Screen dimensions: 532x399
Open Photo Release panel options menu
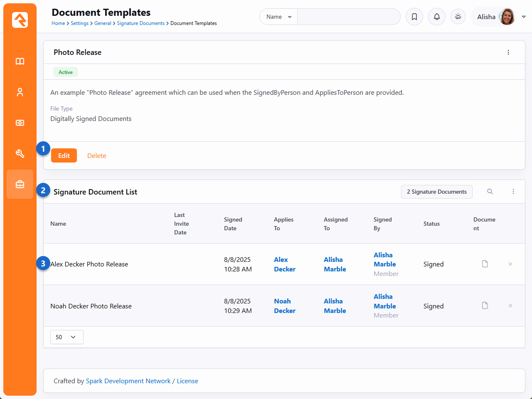click(x=508, y=52)
